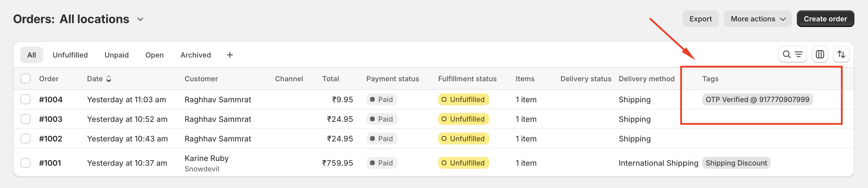Click Paid badge for order #1001

(x=382, y=163)
